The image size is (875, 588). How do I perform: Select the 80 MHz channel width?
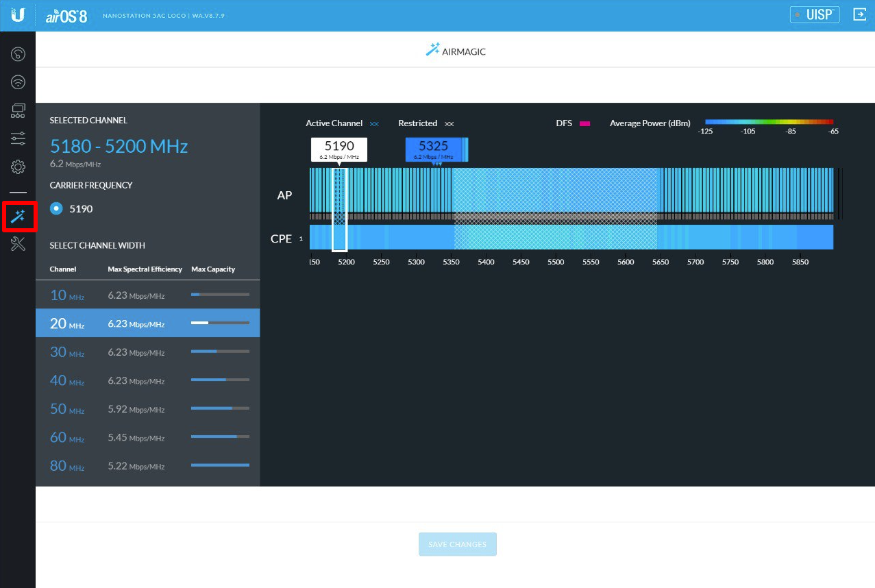click(x=147, y=466)
